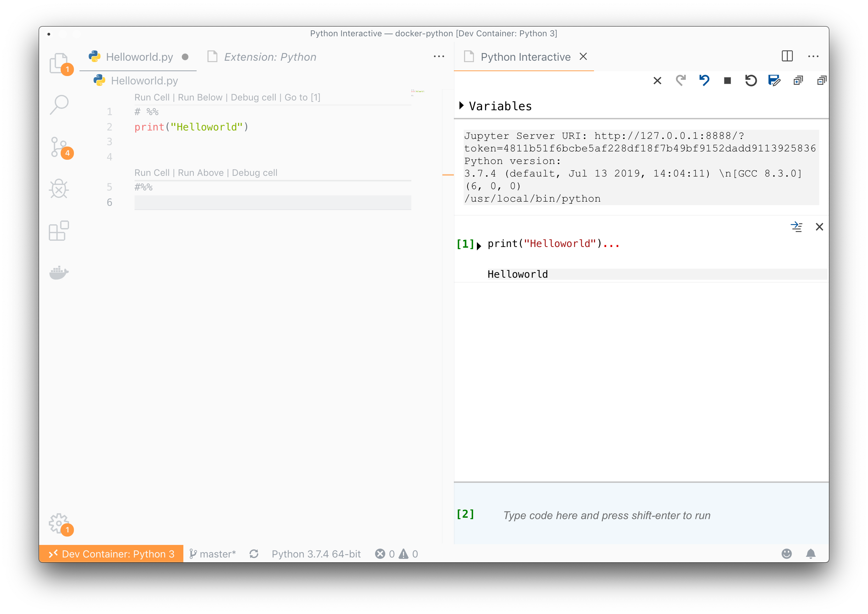Open notifications bell in status bar
Screen dimensions: 868x614
810,553
